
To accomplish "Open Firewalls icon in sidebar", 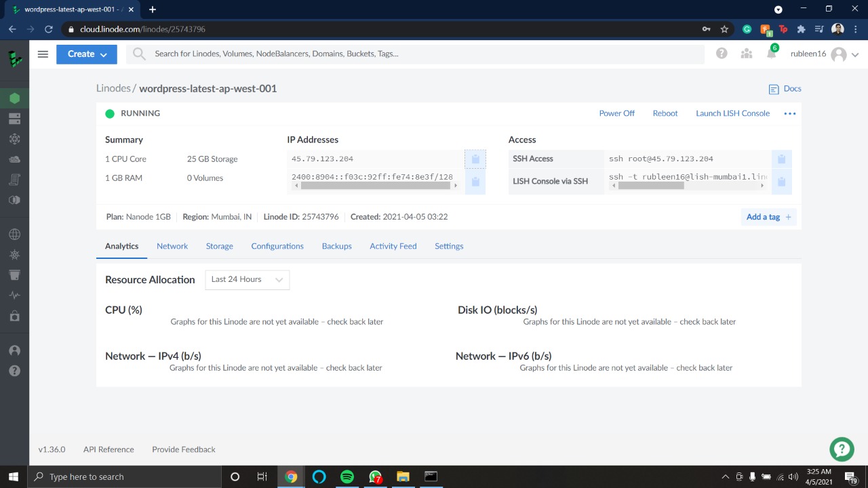I will [14, 159].
